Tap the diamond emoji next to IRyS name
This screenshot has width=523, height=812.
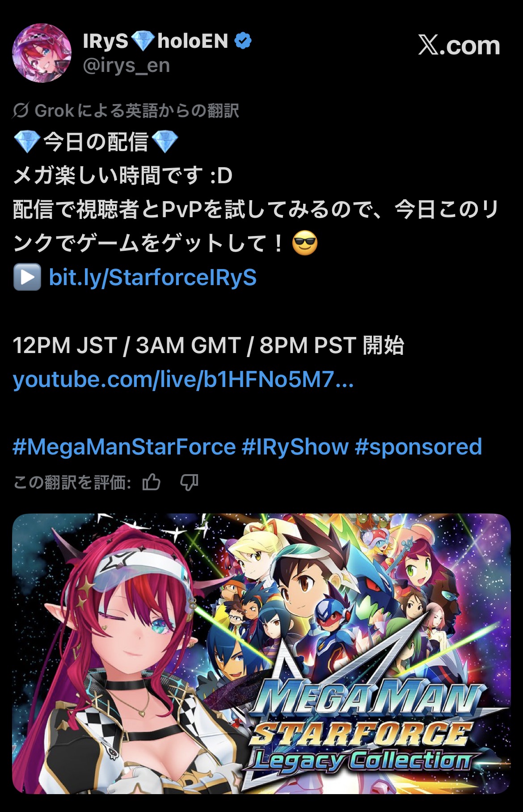click(143, 41)
